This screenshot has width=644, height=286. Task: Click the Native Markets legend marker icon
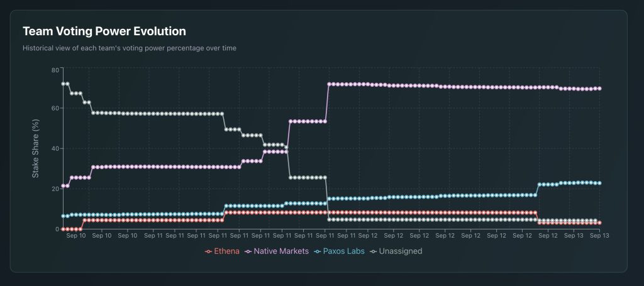click(248, 251)
